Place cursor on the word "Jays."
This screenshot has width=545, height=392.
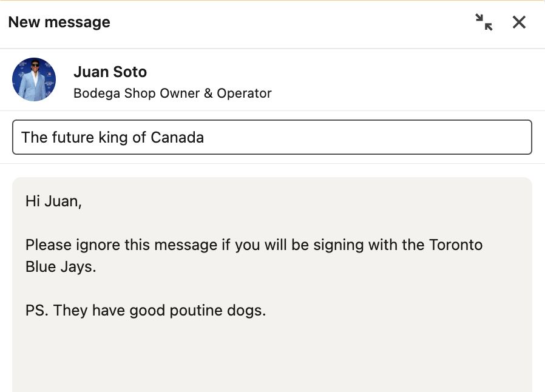tap(78, 266)
